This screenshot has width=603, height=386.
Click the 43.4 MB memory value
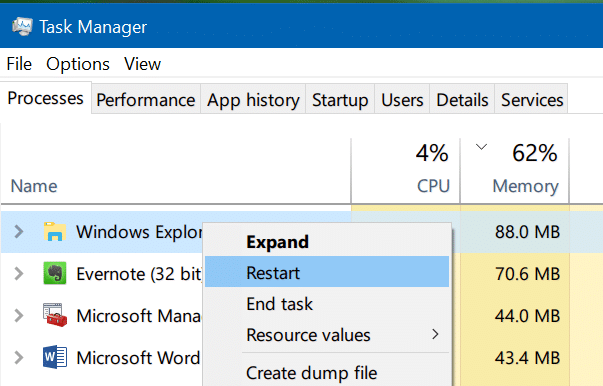pos(527,358)
